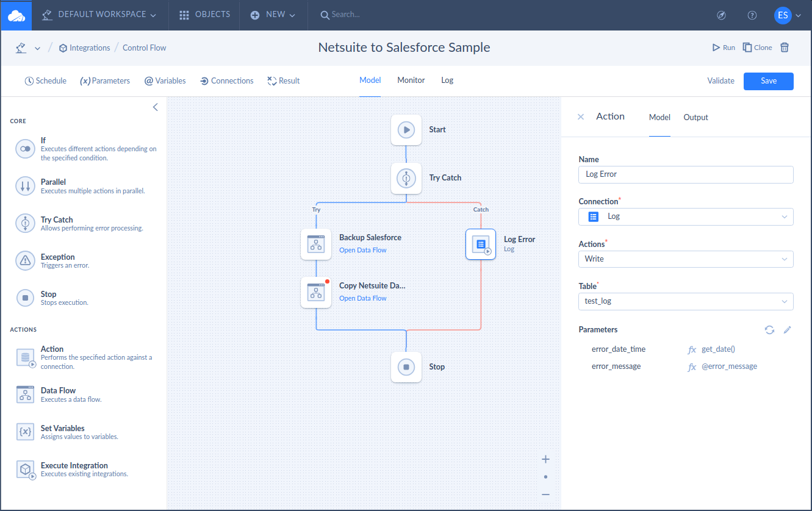Switch to the Monitor tab
The height and width of the screenshot is (511, 812).
(x=411, y=80)
